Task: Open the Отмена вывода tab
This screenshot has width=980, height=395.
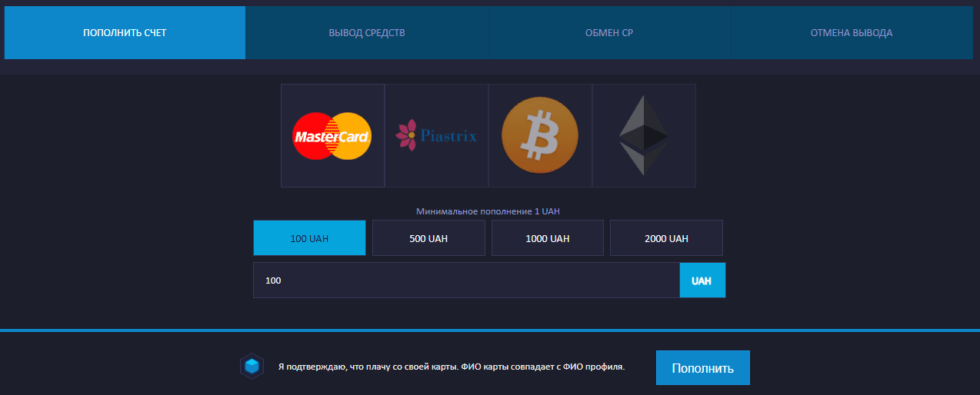Action: click(x=852, y=33)
